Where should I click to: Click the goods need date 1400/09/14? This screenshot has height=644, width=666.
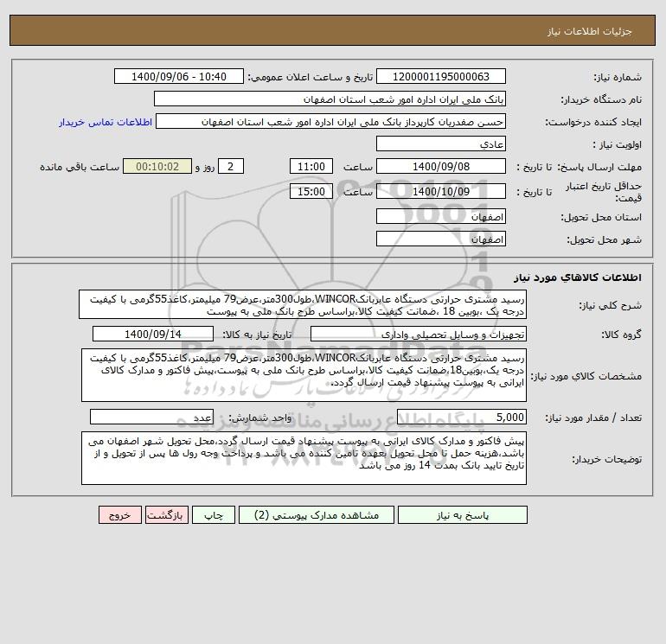point(153,334)
